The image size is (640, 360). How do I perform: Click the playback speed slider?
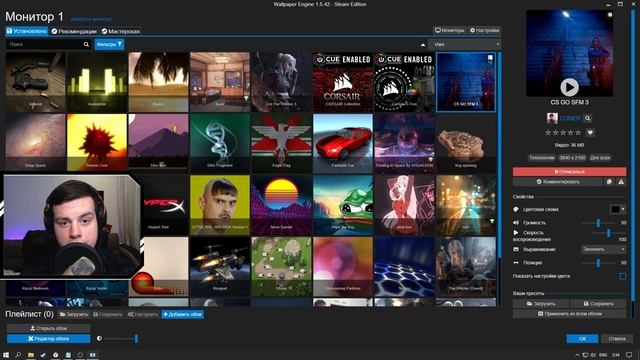(x=608, y=233)
